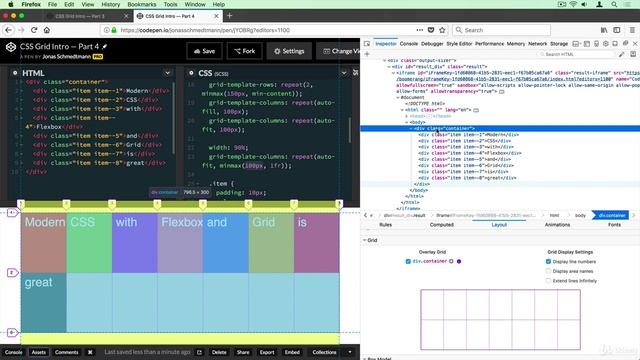Click the Firefox back arrow
The height and width of the screenshot is (360, 640).
coord(9,30)
